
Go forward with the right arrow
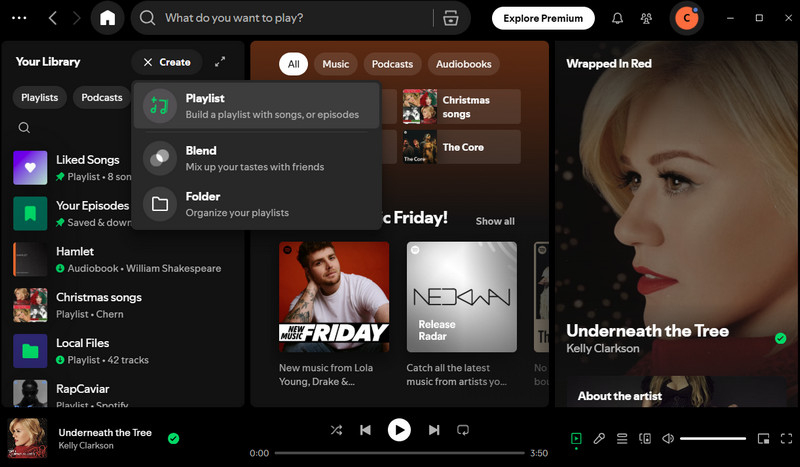tap(77, 18)
